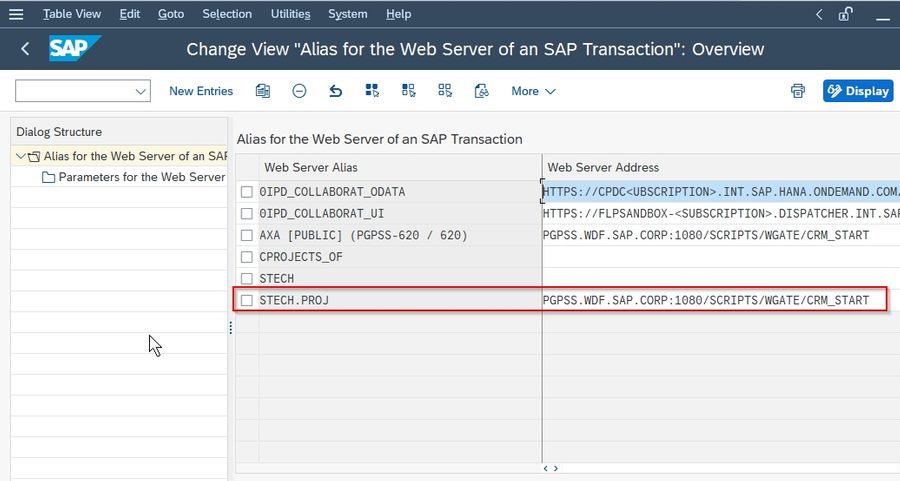Screen dimensions: 900x481
Task: Click the Display button
Action: point(858,91)
